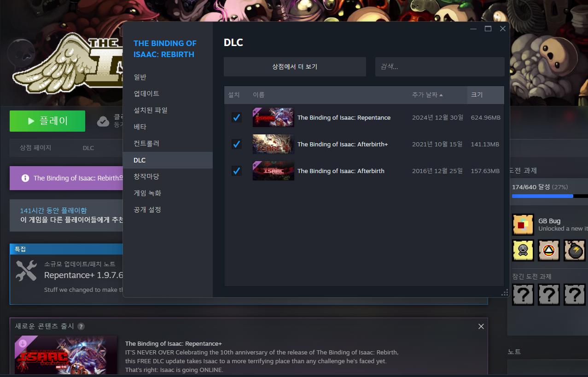Image resolution: width=588 pixels, height=377 pixels.
Task: Click GB Bug achievement icon
Action: pos(523,225)
